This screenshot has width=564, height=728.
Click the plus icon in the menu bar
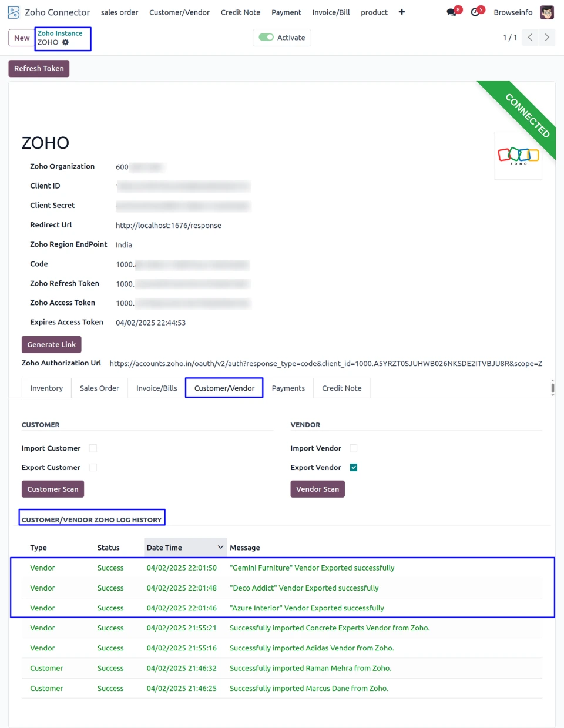pos(402,12)
